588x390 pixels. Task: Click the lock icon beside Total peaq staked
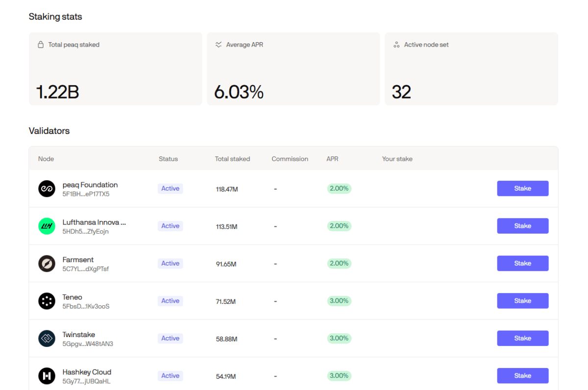(x=41, y=45)
